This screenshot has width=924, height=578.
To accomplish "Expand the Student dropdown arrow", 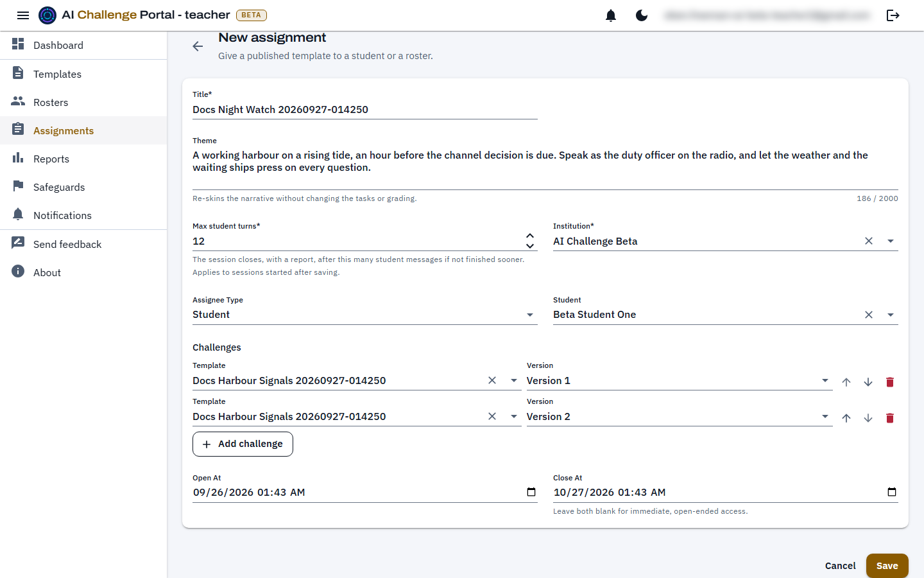I will click(x=891, y=315).
